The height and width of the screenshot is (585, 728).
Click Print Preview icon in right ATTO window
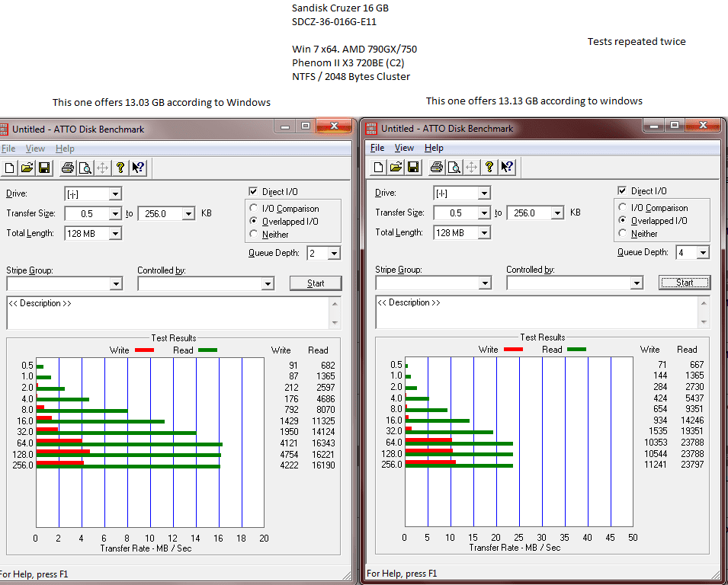[454, 167]
